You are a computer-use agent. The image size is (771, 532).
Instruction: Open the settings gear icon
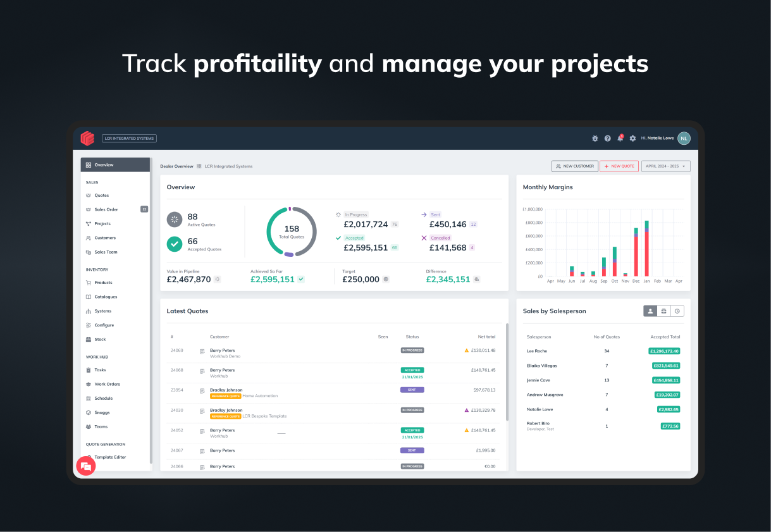(x=632, y=138)
